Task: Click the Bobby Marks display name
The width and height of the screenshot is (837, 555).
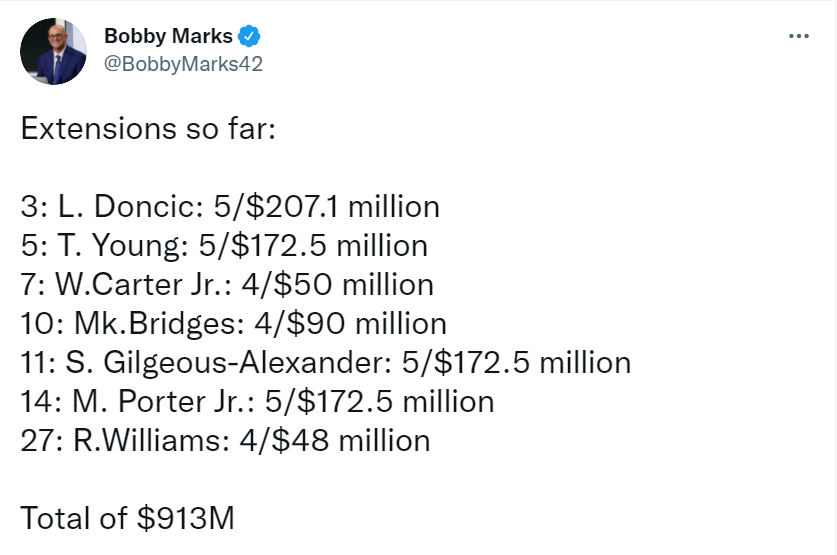Action: (168, 37)
